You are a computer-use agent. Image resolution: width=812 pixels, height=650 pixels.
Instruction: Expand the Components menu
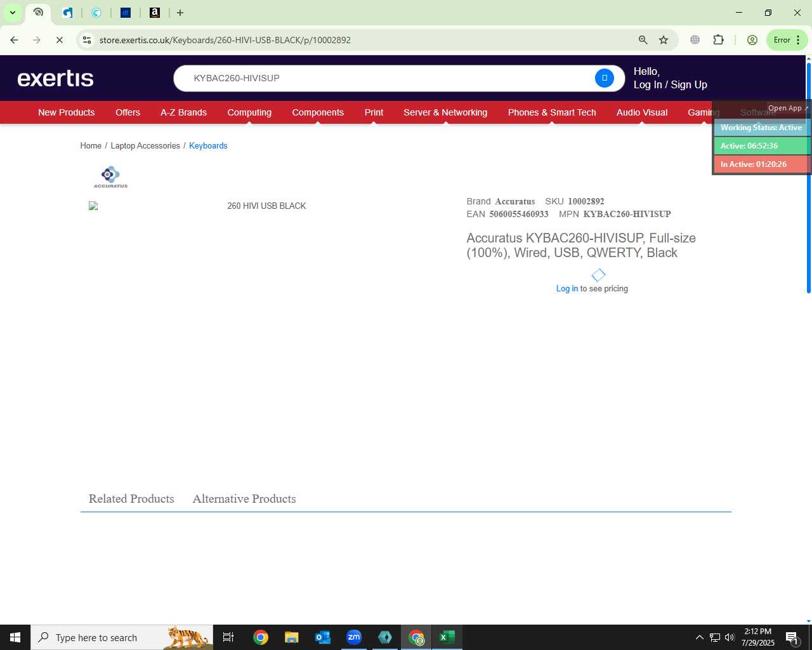[x=318, y=112]
